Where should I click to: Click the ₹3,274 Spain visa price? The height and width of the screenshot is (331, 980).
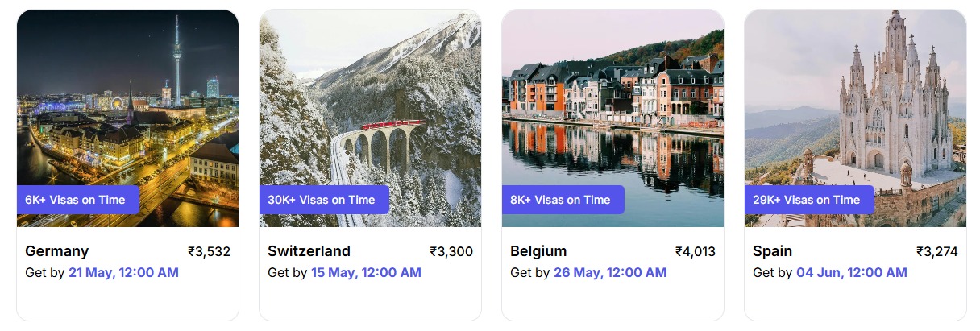[936, 252]
